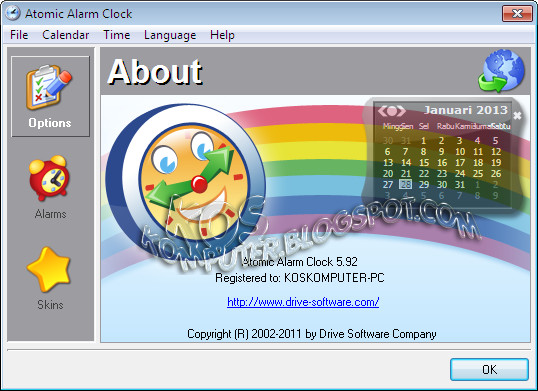538x391 pixels.
Task: Open the Help menu
Action: 222,35
